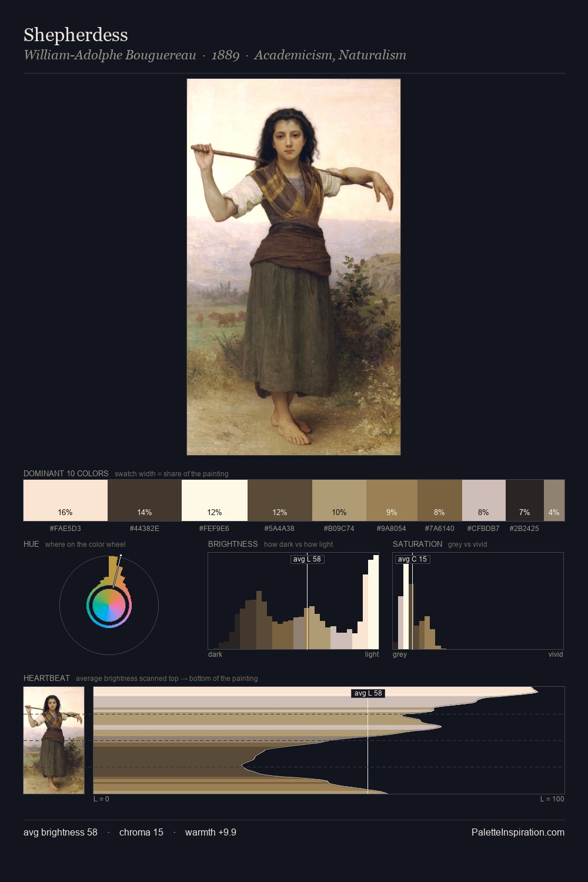Image resolution: width=588 pixels, height=882 pixels.
Task: Click the BRIGHTNESS section heading
Action: (233, 544)
